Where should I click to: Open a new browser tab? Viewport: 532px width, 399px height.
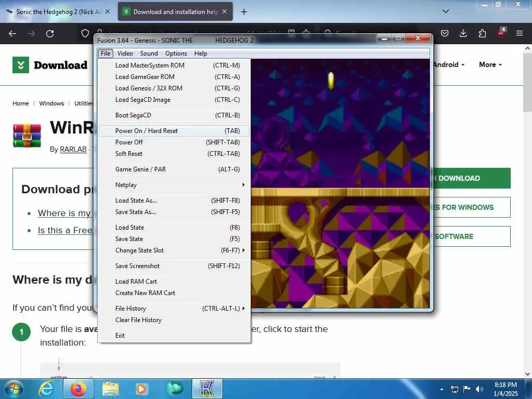(x=244, y=12)
